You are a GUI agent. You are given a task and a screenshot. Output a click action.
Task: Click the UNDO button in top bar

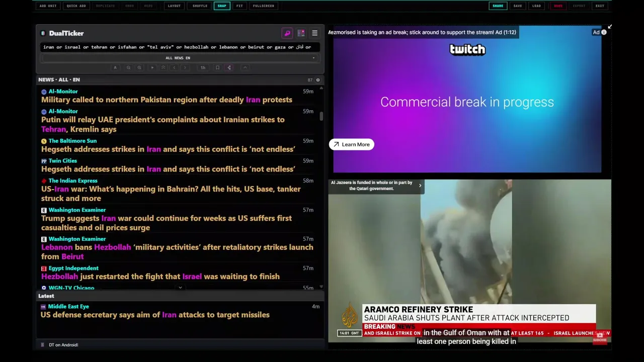pos(130,6)
